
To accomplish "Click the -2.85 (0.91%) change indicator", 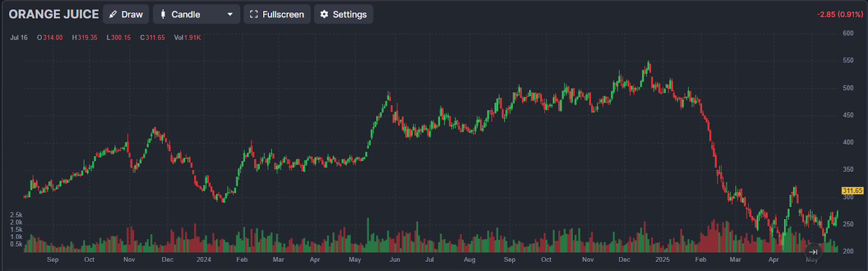I will pos(840,15).
